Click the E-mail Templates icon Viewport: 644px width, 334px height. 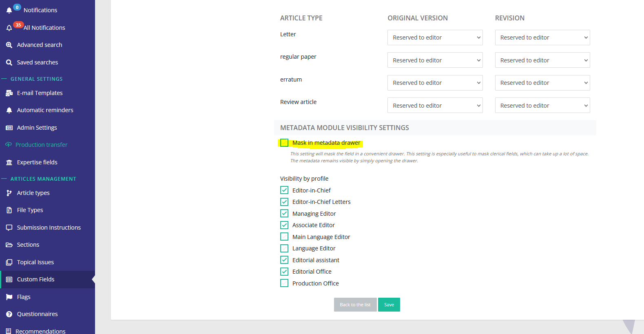9,93
